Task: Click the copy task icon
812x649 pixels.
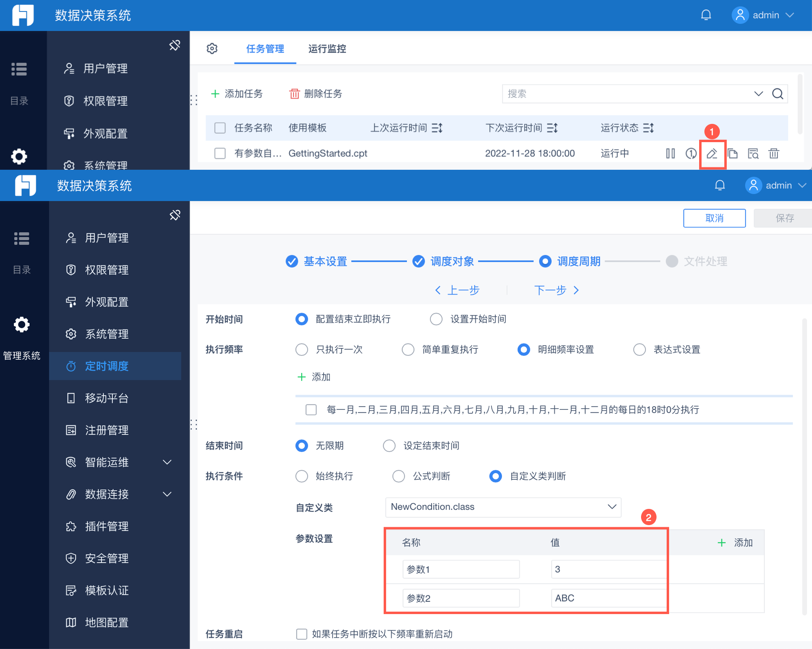Action: click(x=732, y=154)
